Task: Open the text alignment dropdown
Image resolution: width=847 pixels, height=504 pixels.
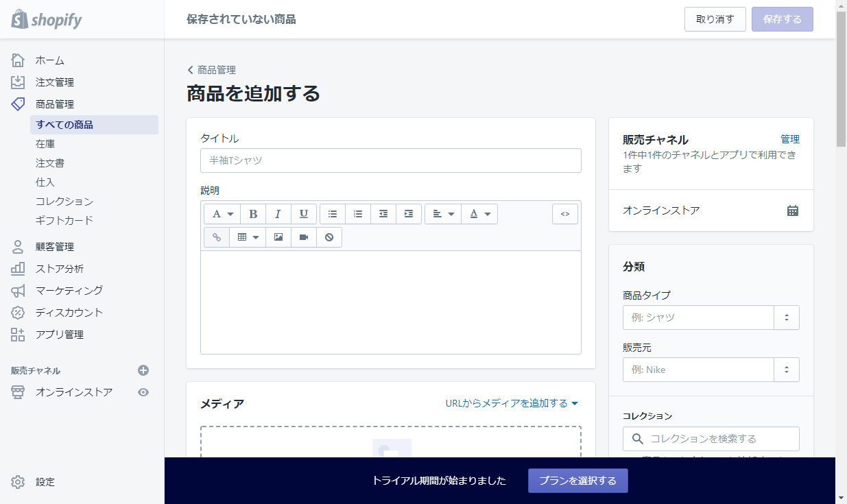Action: tap(443, 214)
